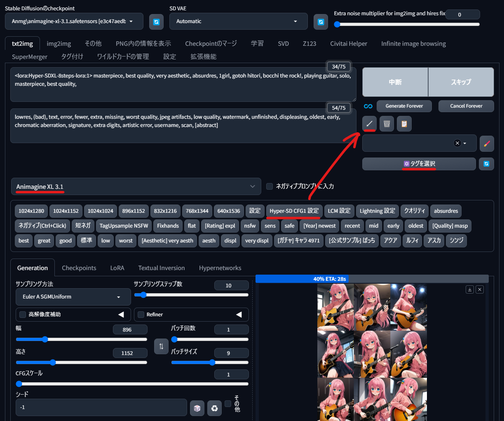Switch to the img2img tab
The width and height of the screenshot is (504, 421).
(x=59, y=44)
